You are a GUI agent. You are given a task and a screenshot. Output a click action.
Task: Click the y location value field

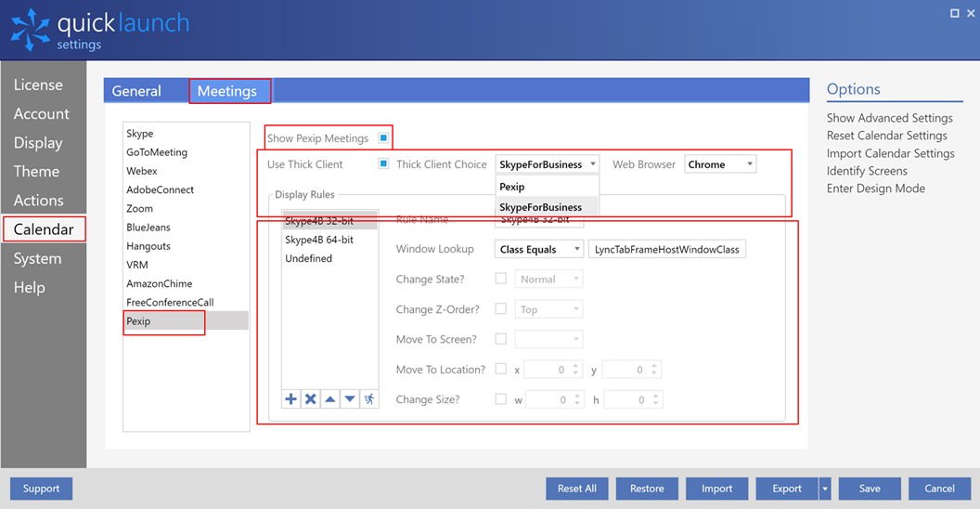[631, 370]
